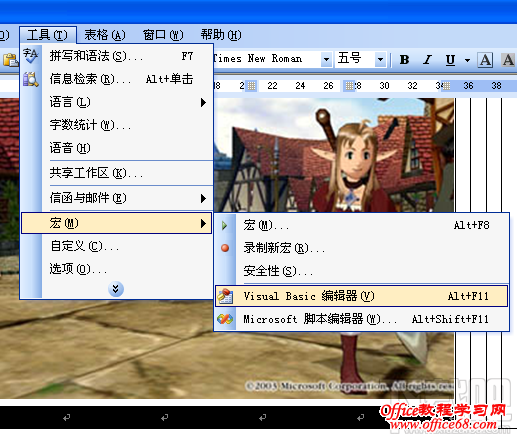Click the ruler at mark 30
Viewport: 519px width, 439px height.
pyautogui.click(x=384, y=86)
